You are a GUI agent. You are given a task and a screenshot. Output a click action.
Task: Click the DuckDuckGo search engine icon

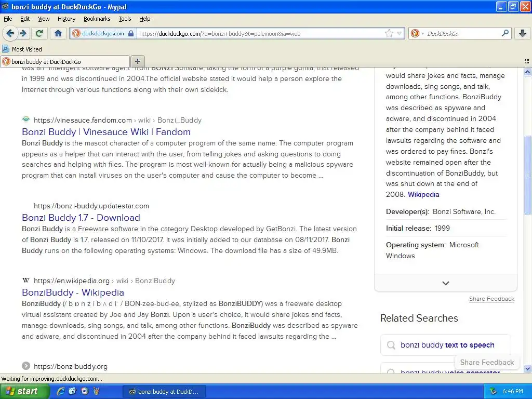pos(415,33)
